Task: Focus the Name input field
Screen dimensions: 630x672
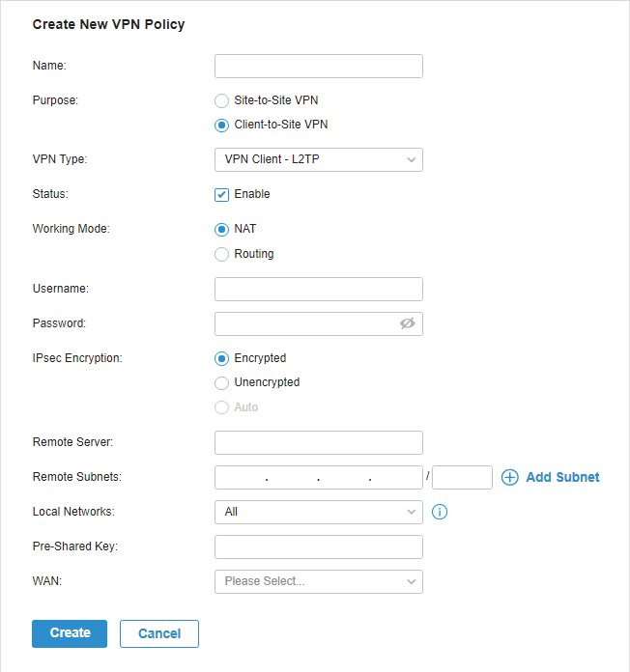Action: click(x=319, y=66)
